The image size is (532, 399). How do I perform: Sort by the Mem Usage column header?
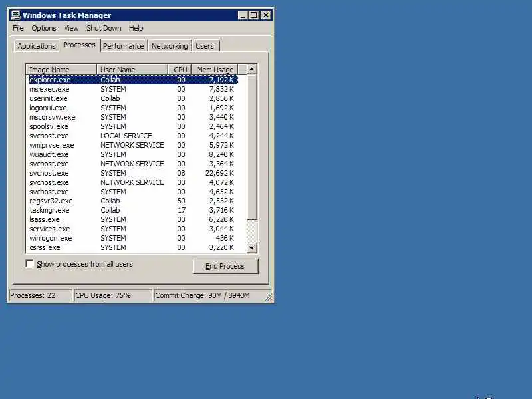click(x=215, y=70)
